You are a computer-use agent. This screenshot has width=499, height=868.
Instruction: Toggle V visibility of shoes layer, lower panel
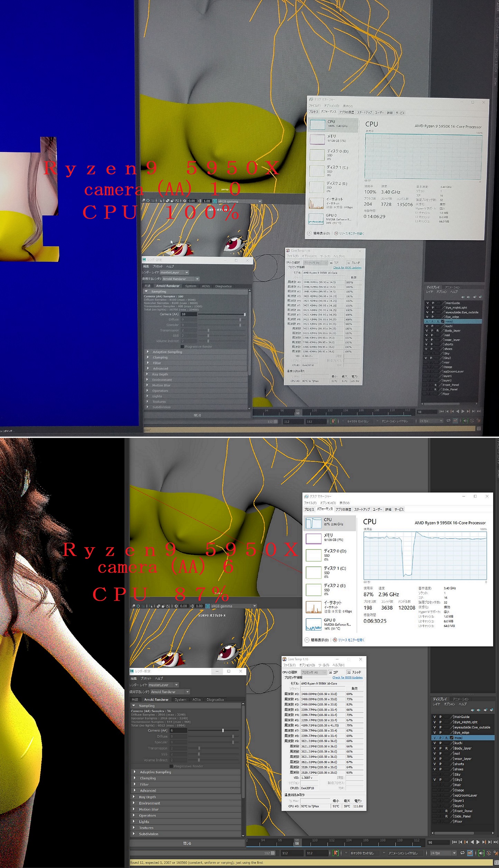click(434, 769)
